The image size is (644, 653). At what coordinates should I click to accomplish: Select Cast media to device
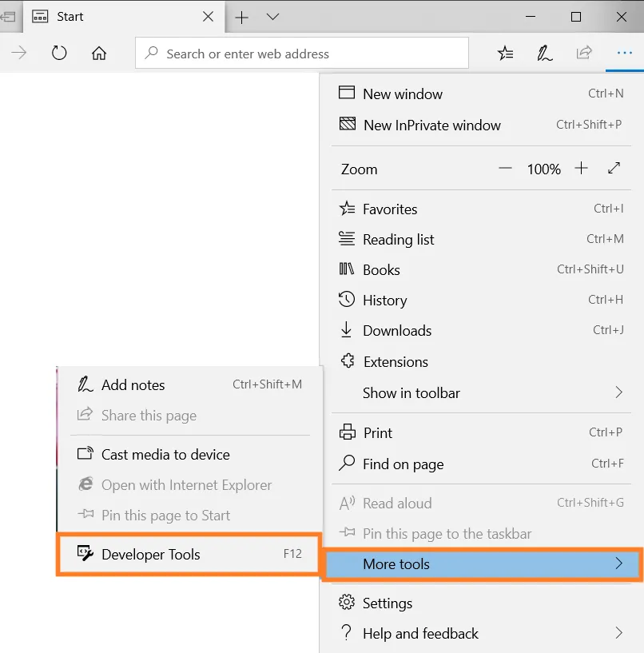[190, 454]
